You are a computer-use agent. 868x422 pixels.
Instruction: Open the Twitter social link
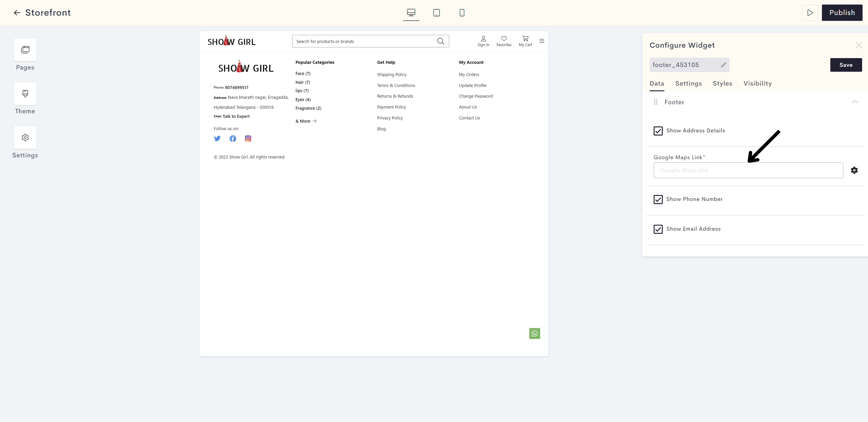point(217,139)
